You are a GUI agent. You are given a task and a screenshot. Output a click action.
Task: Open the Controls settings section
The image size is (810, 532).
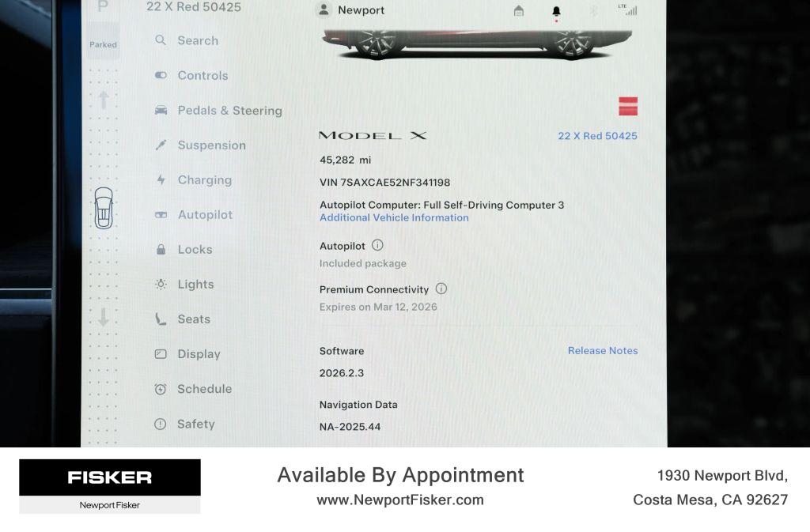click(x=191, y=75)
